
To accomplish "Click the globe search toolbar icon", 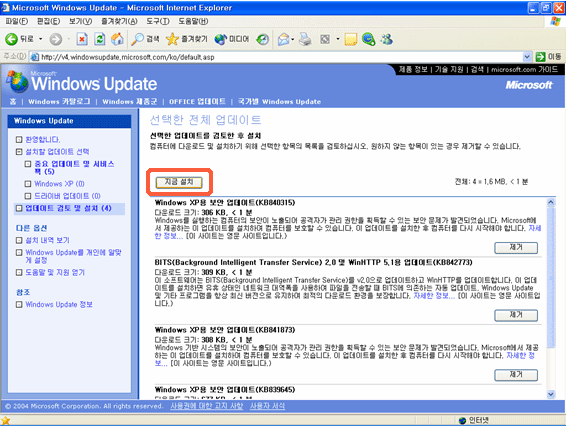I will pos(369,39).
